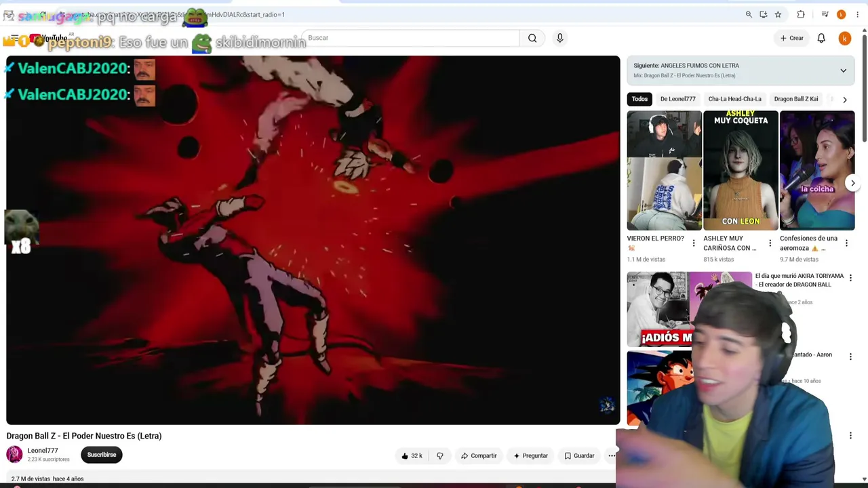
Task: Open options for Confesiones de una aeromoza video
Action: [x=846, y=243]
